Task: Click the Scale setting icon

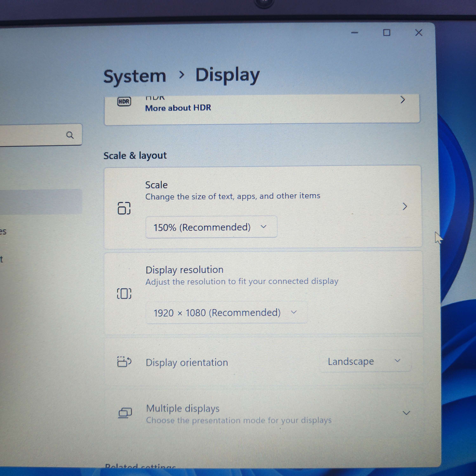Action: 124,208
